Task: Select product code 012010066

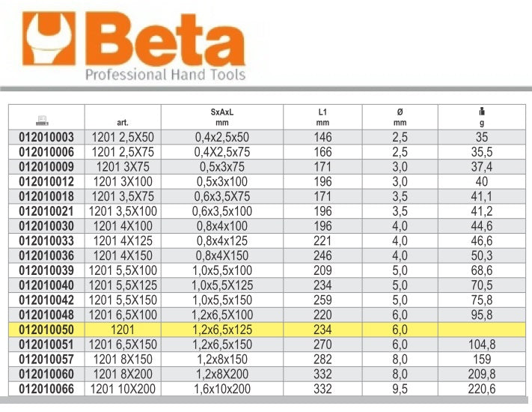Action: point(46,389)
